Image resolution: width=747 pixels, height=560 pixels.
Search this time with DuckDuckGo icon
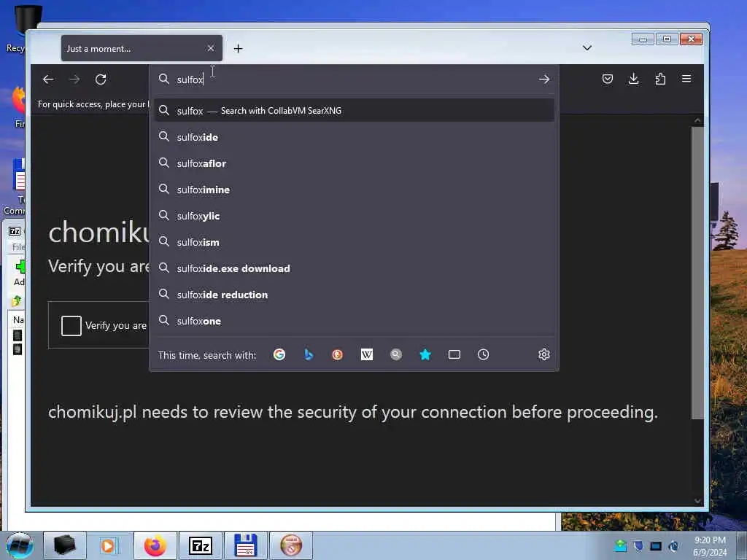point(337,354)
